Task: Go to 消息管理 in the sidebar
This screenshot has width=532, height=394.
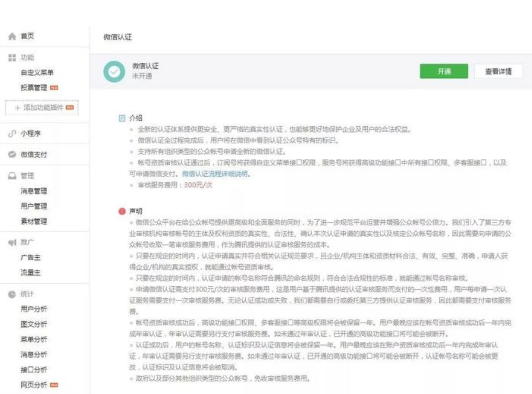Action: [x=34, y=191]
